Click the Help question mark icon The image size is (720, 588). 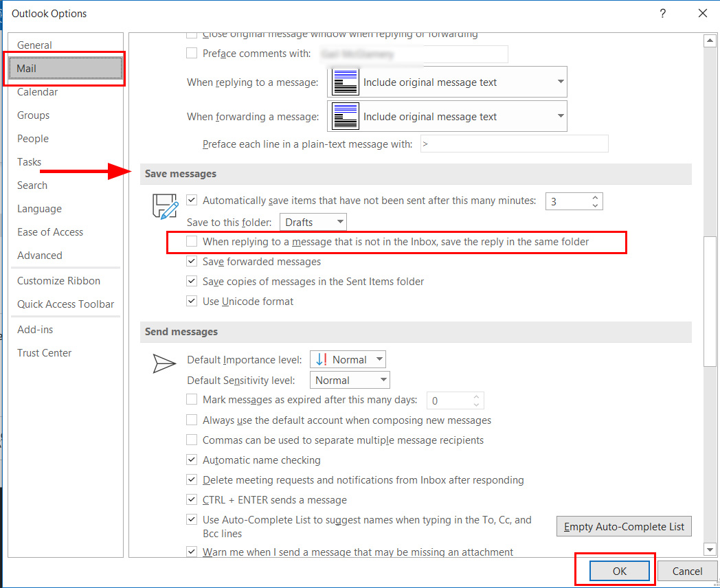663,13
